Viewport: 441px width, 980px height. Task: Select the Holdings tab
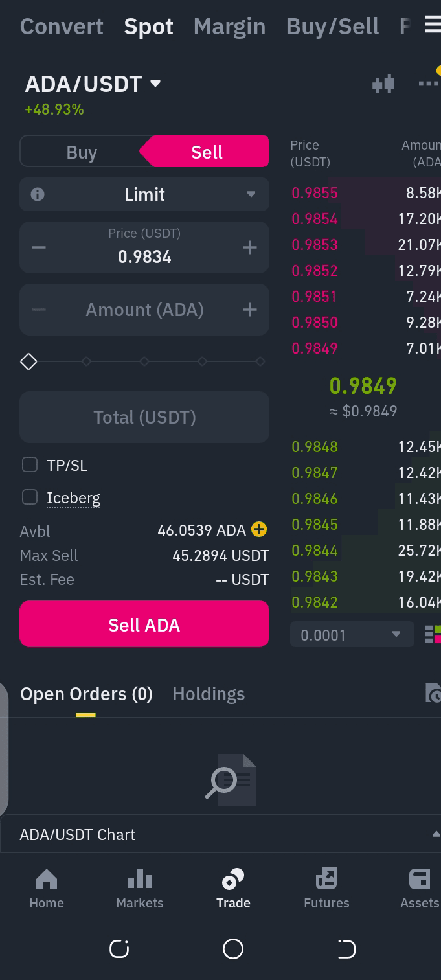(209, 694)
